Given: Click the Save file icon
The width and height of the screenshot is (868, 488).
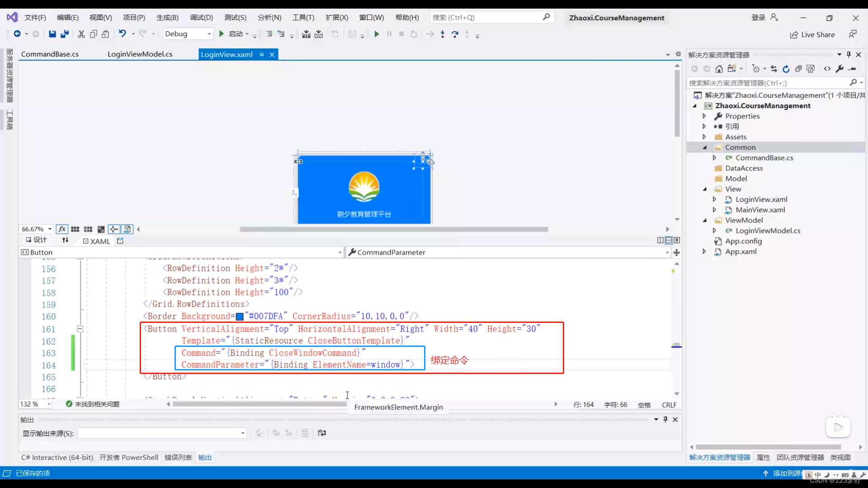Looking at the screenshot, I should (x=52, y=34).
